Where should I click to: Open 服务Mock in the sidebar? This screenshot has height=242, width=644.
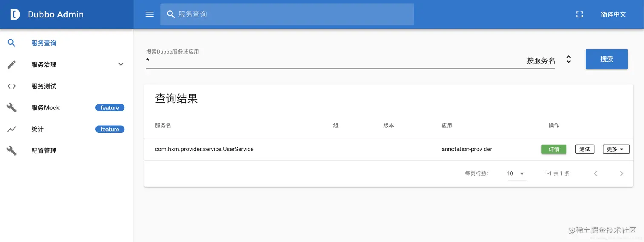[x=66, y=107]
